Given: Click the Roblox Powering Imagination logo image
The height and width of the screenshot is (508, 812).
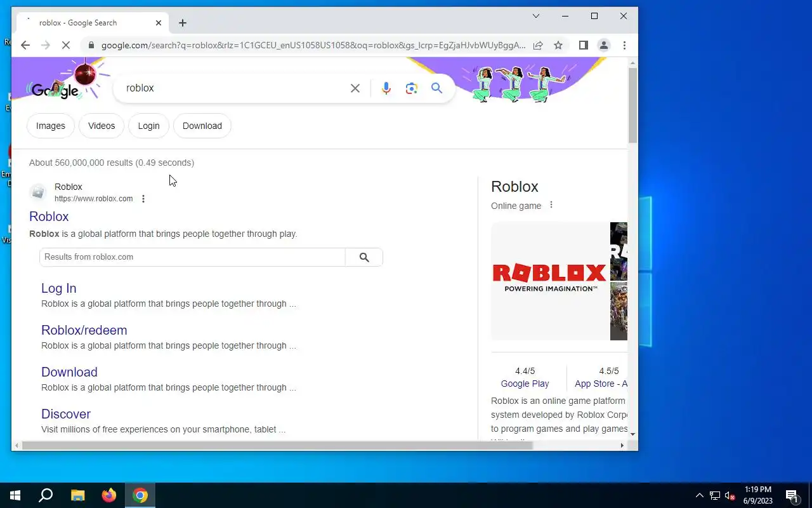Looking at the screenshot, I should click(550, 280).
